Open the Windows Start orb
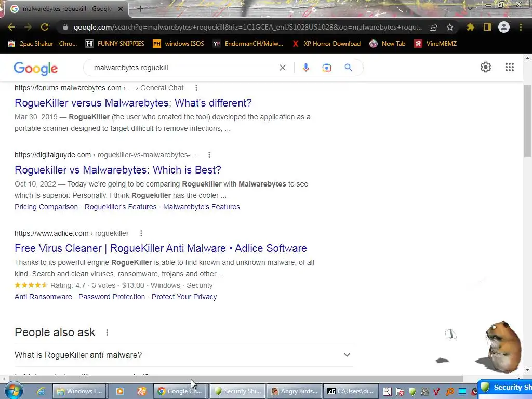This screenshot has width=532, height=399. (14, 391)
